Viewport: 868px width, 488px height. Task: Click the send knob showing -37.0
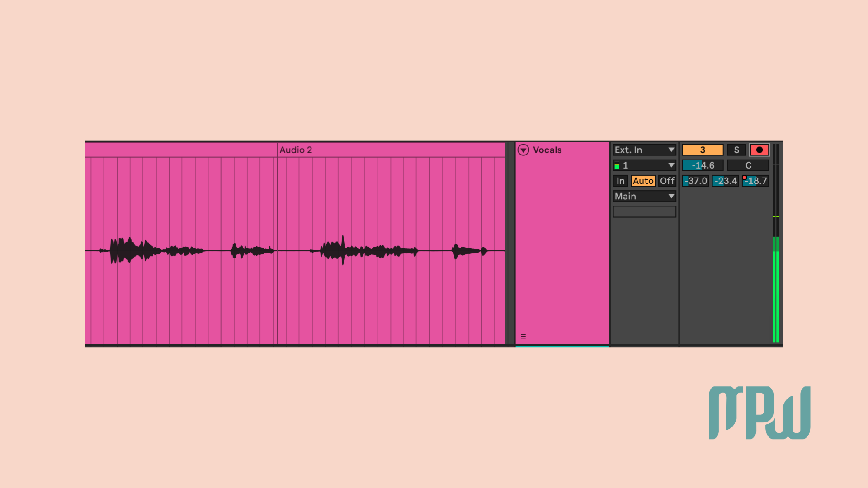pyautogui.click(x=695, y=181)
